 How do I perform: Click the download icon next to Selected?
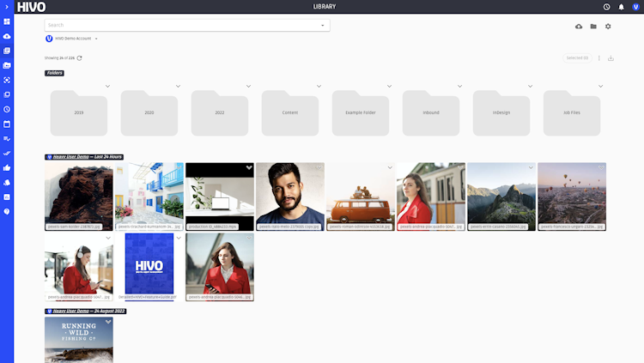(x=611, y=58)
